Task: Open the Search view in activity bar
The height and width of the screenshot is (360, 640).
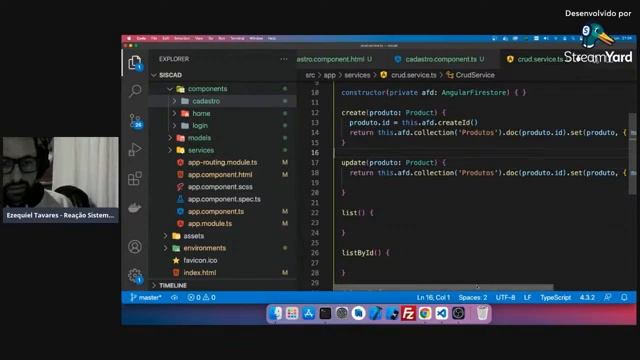Action: pos(135,90)
